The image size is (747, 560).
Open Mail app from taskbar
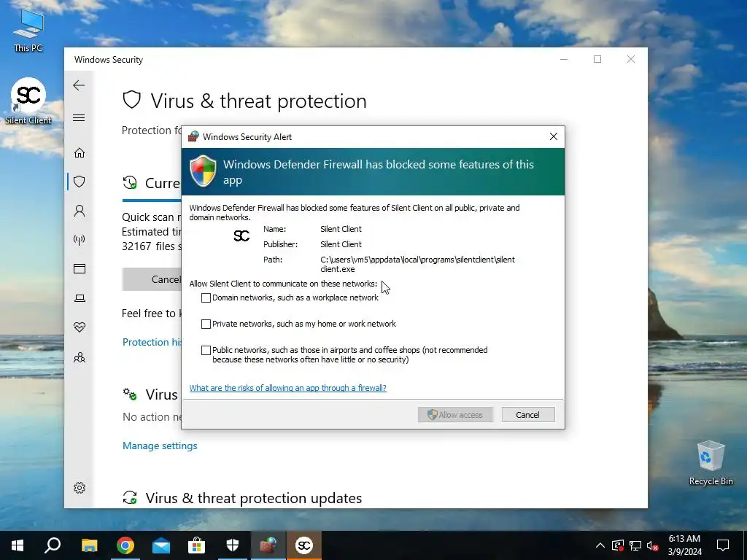coord(161,545)
